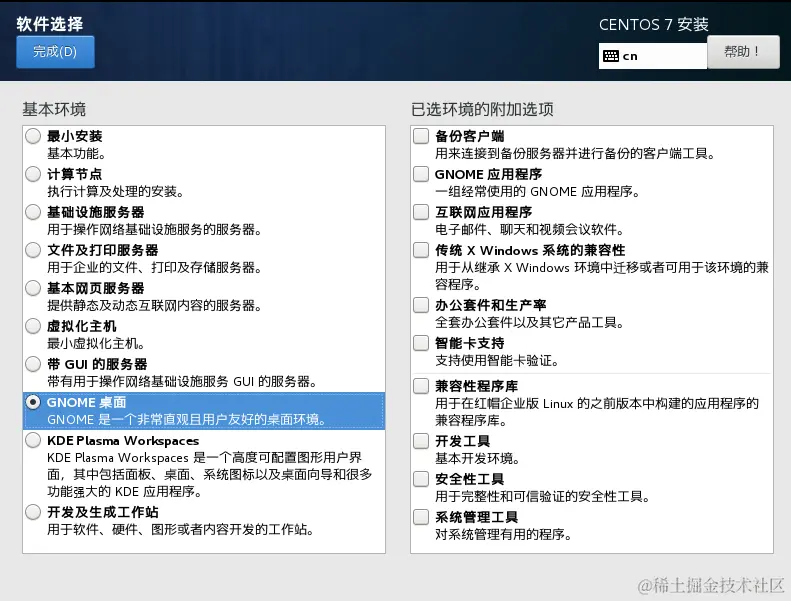791x601 pixels.
Task: Enable the 备份客户端 checkbox
Action: coord(421,136)
